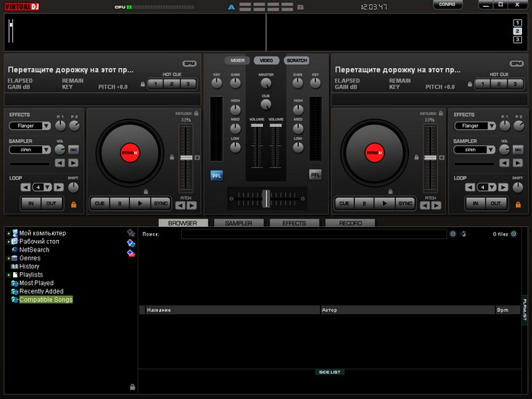Open the Recently Added folder
The image size is (532, 399).
click(41, 291)
